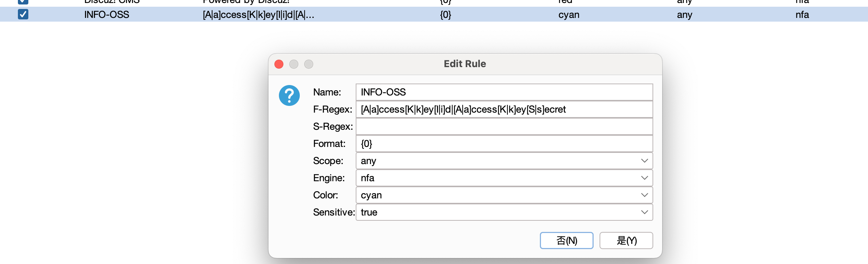Uncheck the INFO-OSS rule checkbox

pos(23,15)
